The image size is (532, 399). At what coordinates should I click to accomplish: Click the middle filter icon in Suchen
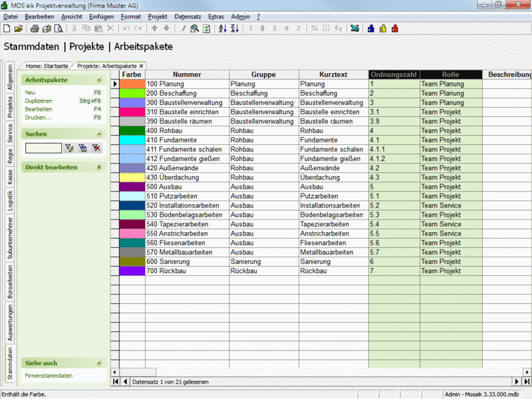pyautogui.click(x=82, y=148)
